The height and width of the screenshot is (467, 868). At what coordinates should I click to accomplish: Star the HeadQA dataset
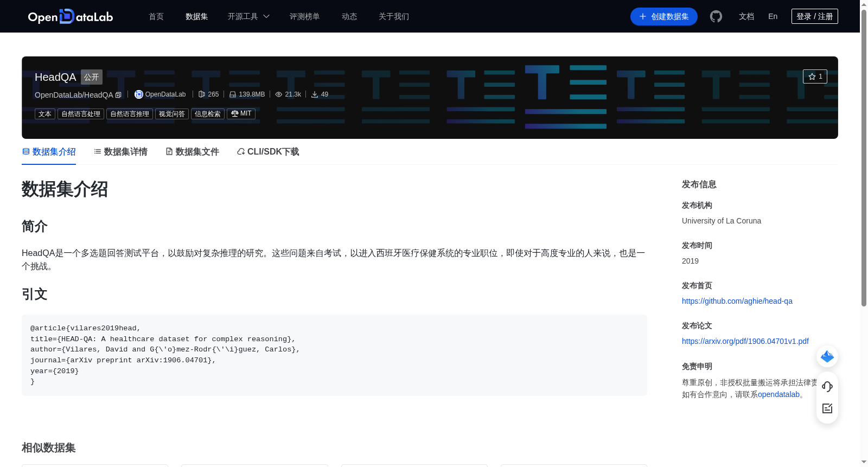click(815, 76)
